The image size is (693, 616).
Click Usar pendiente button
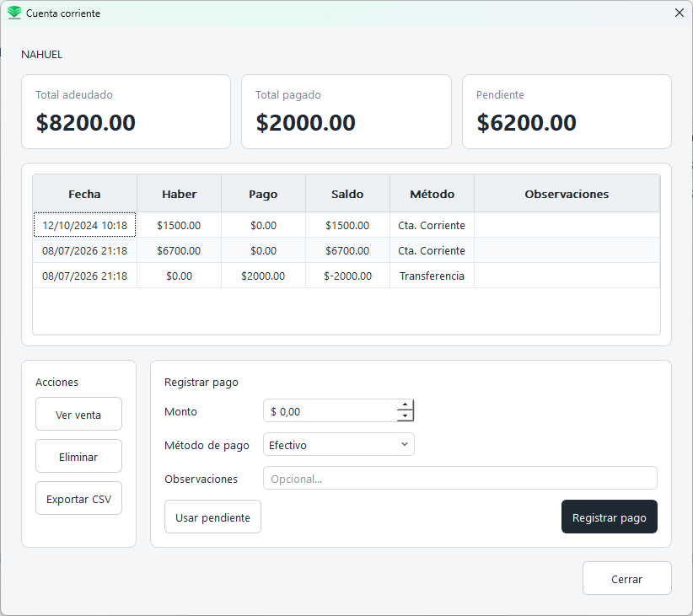[x=212, y=517]
